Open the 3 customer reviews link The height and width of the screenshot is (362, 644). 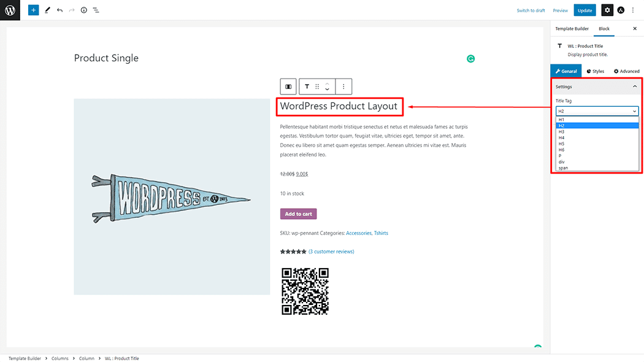[x=331, y=252]
